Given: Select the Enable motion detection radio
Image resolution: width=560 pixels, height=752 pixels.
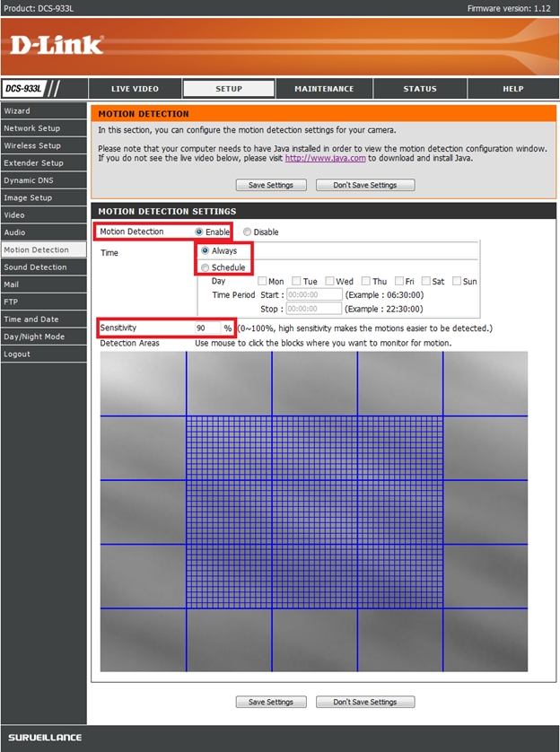Looking at the screenshot, I should point(199,232).
